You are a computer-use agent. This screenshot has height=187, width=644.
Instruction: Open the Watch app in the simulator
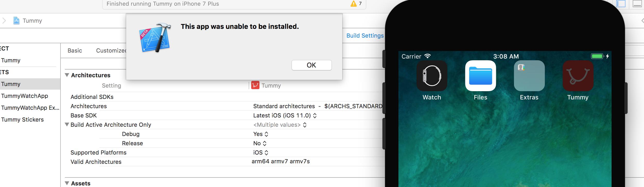tap(432, 76)
